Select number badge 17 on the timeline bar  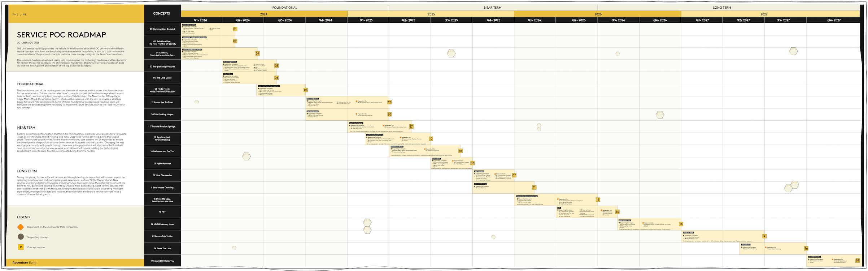point(411,126)
